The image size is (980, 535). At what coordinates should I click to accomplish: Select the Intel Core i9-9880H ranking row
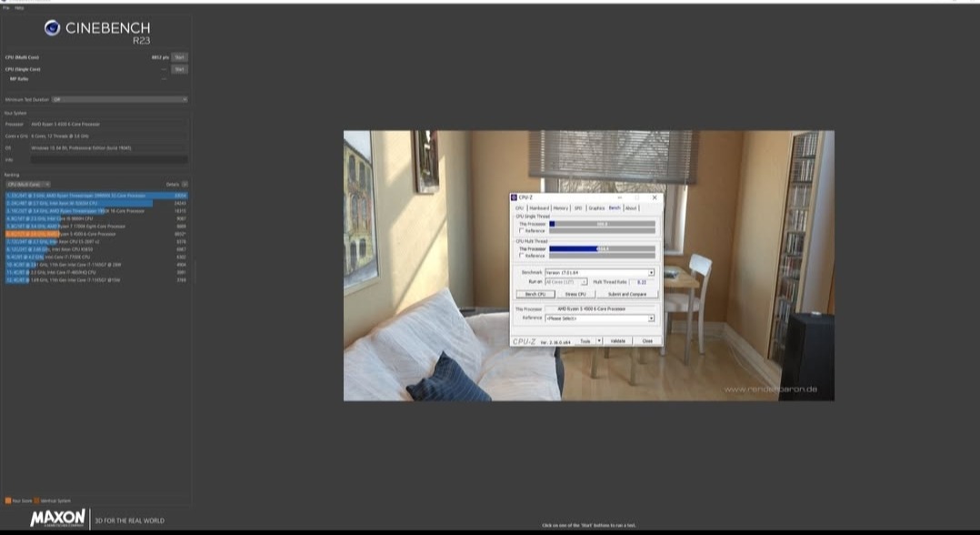coord(96,218)
